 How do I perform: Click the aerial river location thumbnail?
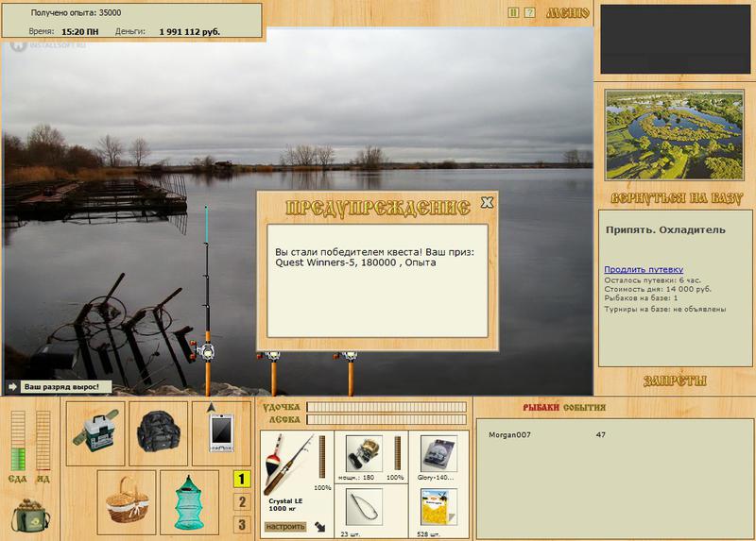[x=675, y=135]
